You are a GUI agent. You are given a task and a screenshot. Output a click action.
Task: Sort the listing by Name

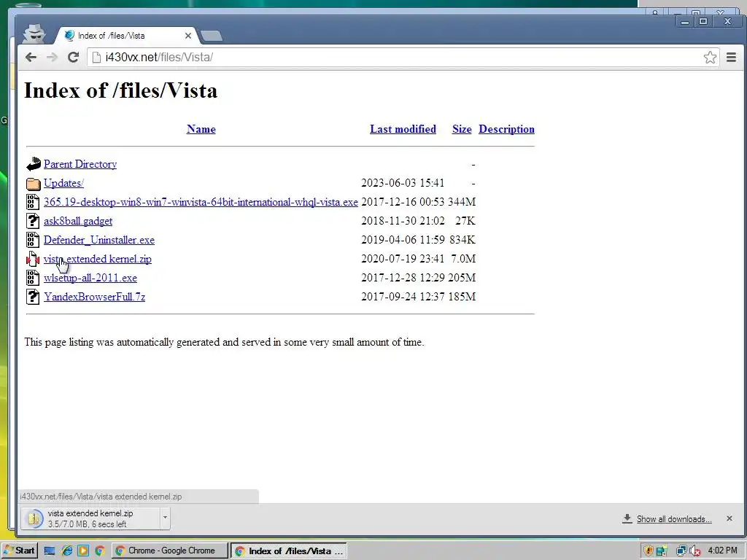pyautogui.click(x=201, y=129)
